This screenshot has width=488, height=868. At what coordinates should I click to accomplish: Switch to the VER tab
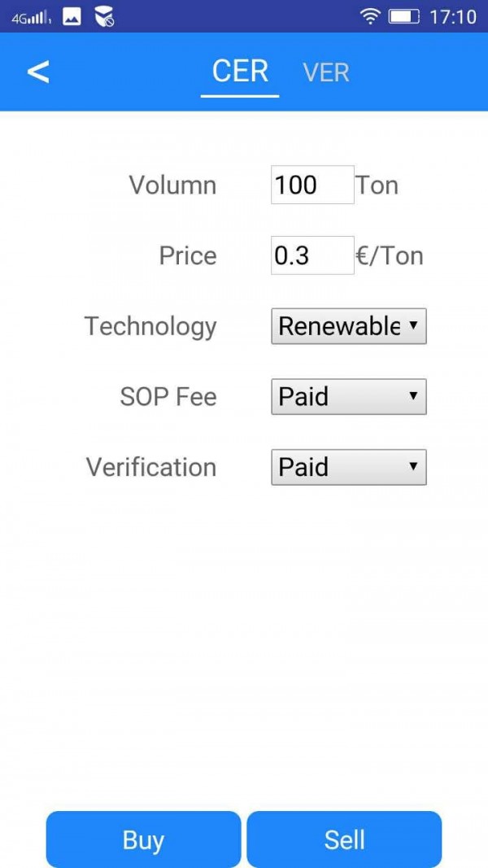[326, 72]
